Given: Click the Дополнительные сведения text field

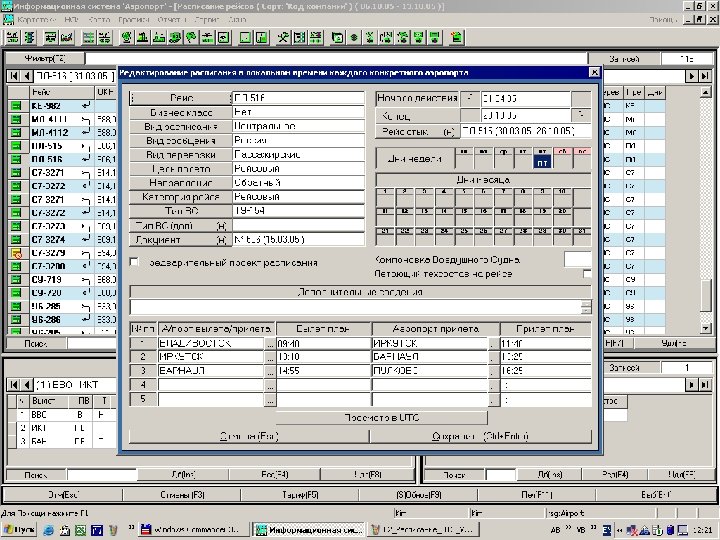Looking at the screenshot, I should tap(355, 307).
